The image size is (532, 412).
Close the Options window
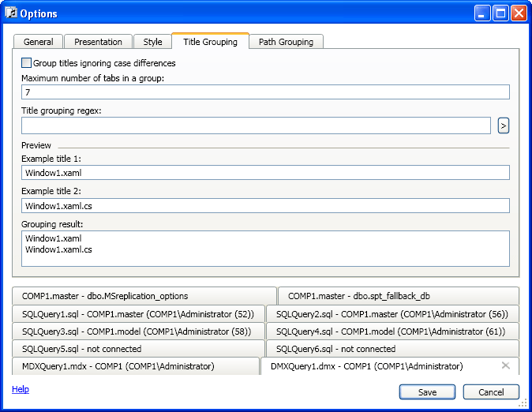click(x=519, y=13)
